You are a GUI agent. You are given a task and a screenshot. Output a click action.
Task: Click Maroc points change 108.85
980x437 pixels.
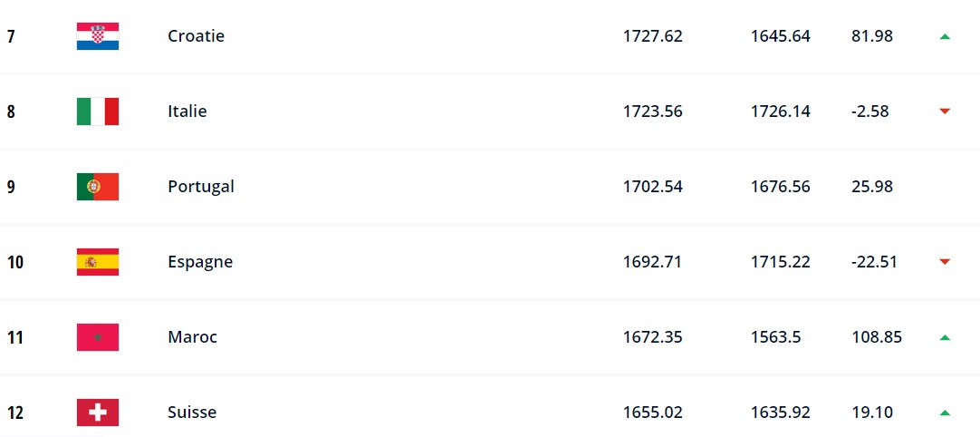876,337
